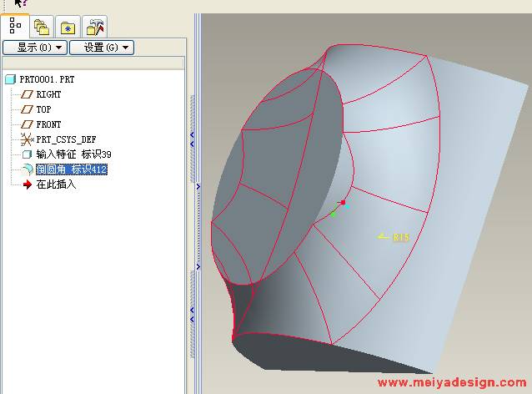
Task: Select the RIGHT datum plane
Action: click(48, 94)
